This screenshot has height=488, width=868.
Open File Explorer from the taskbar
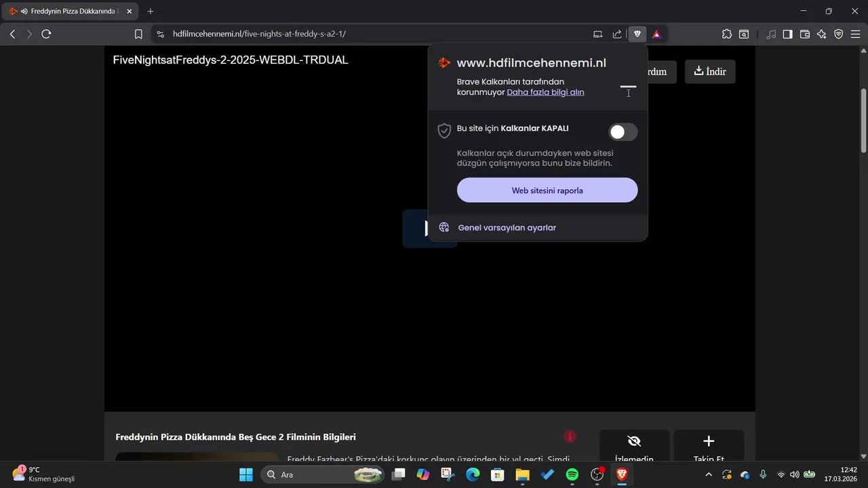click(522, 474)
